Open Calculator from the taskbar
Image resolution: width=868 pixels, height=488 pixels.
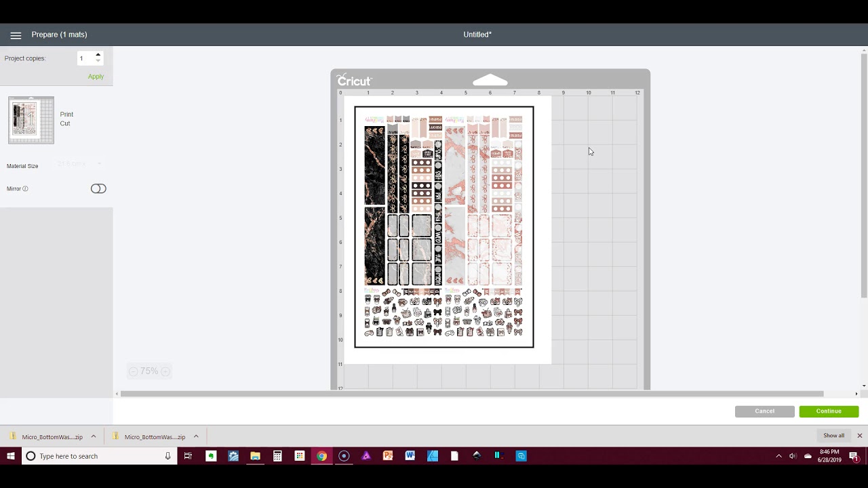[x=277, y=456]
